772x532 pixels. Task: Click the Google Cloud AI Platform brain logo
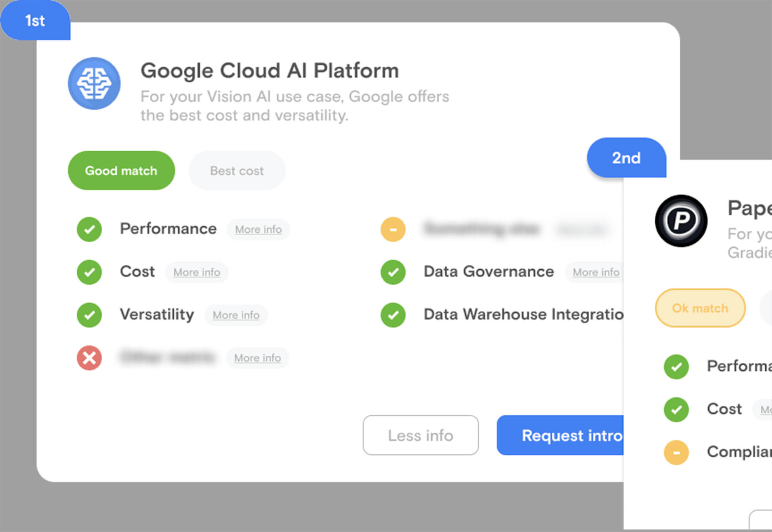(94, 84)
